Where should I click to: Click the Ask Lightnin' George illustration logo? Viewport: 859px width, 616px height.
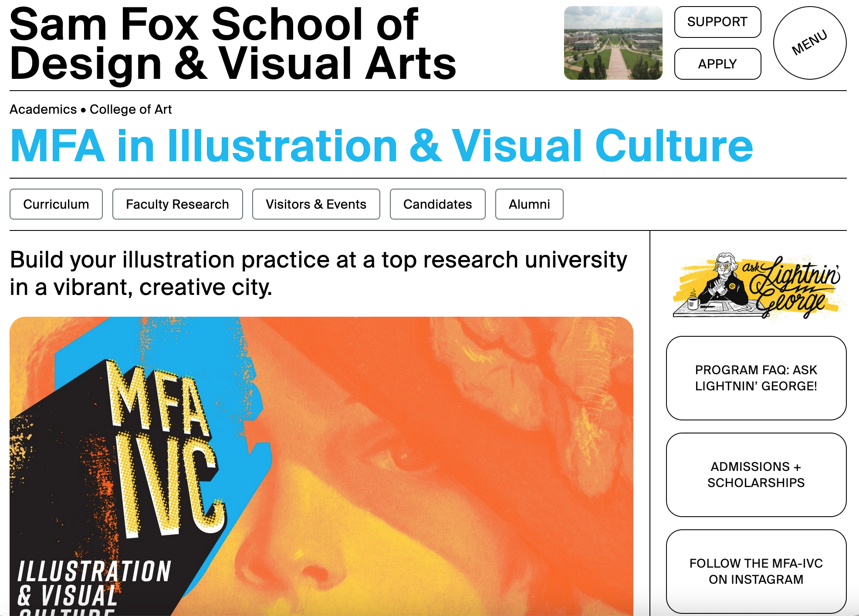point(756,286)
